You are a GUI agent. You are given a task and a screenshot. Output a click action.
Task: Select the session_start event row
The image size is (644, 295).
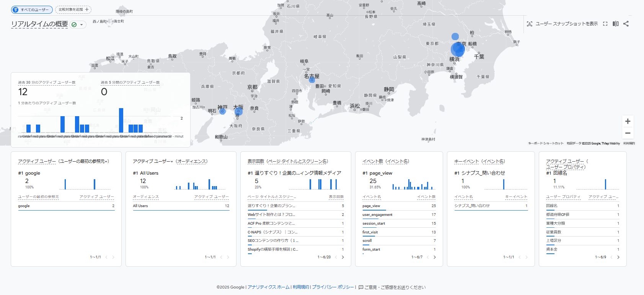(399, 223)
